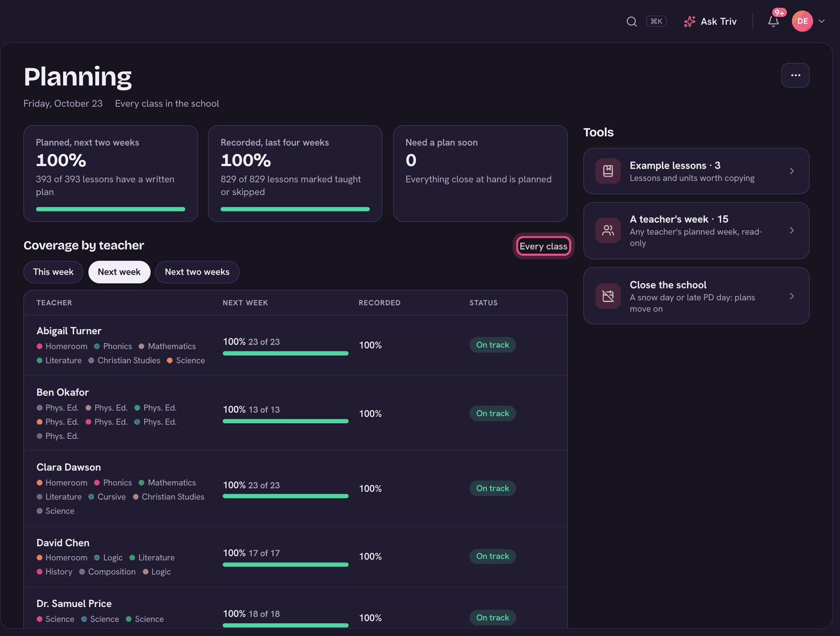Click Abigail Turner's Christian Studies class tag
840x636 pixels.
[x=124, y=361]
